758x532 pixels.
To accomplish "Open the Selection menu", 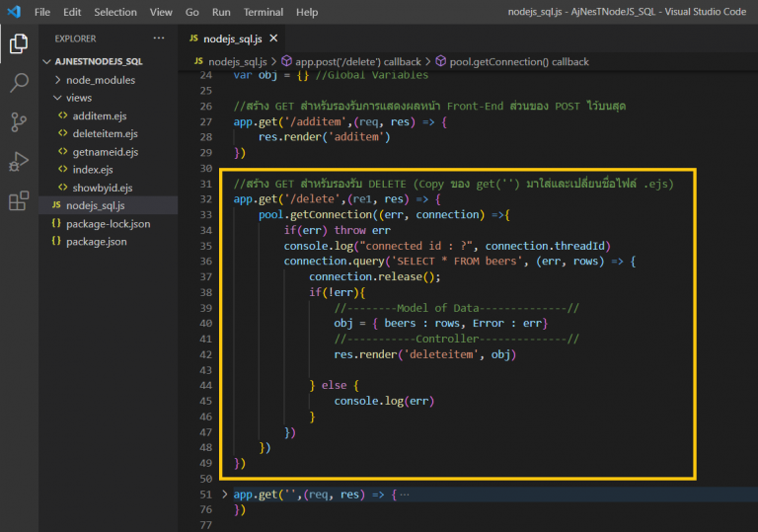I will (x=115, y=12).
